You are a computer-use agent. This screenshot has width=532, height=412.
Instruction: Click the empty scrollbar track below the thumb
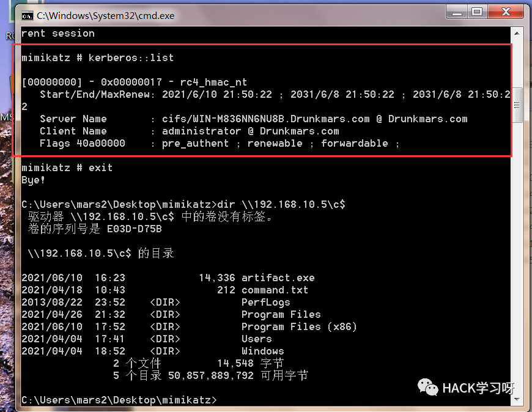(517, 258)
